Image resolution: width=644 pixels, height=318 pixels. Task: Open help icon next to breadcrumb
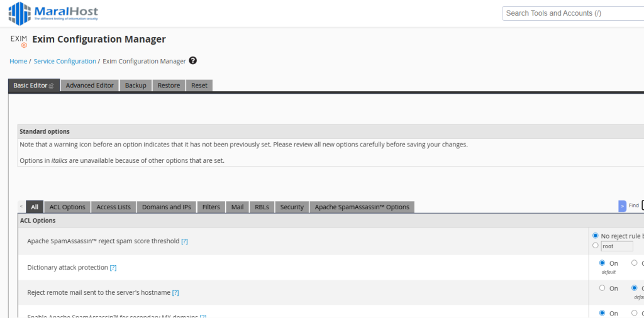click(193, 61)
